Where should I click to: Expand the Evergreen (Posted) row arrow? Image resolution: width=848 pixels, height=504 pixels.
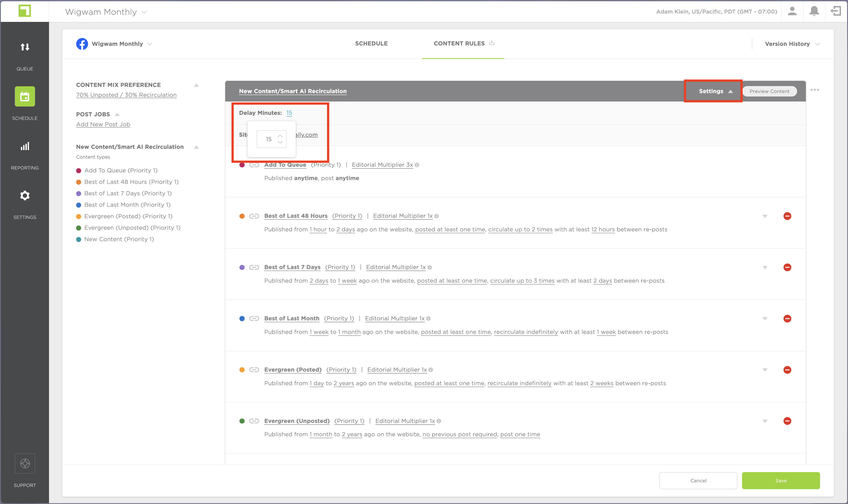765,370
